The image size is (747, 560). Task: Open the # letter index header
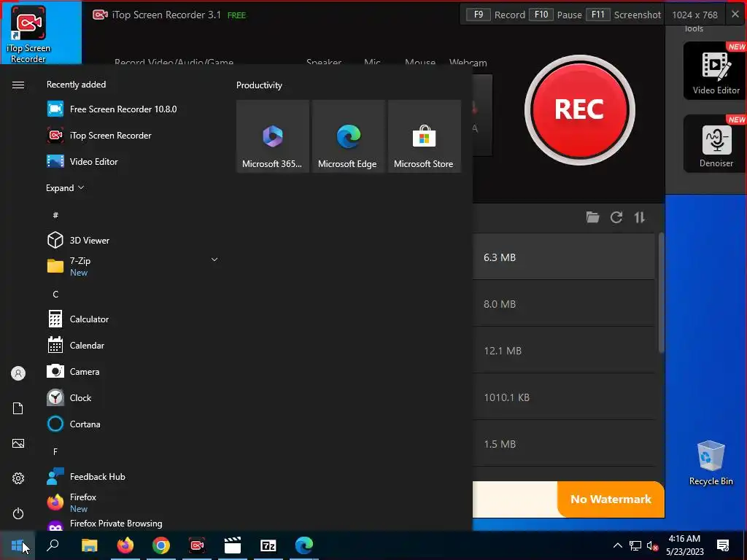coord(55,215)
